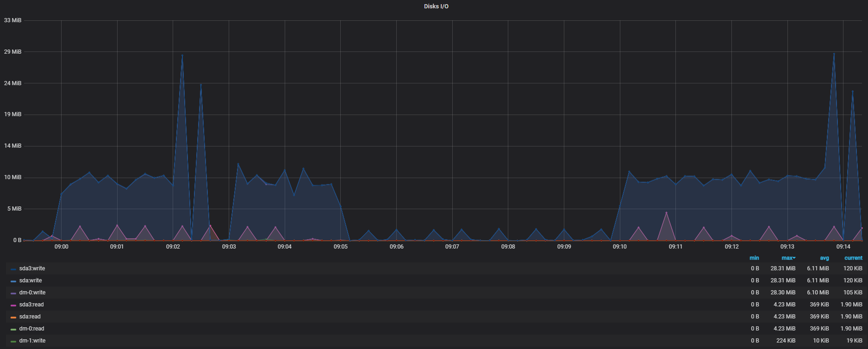Screen dimensions: 868x349
Task: Click the sda3:read row max '4.23 MiB'
Action: click(x=785, y=305)
